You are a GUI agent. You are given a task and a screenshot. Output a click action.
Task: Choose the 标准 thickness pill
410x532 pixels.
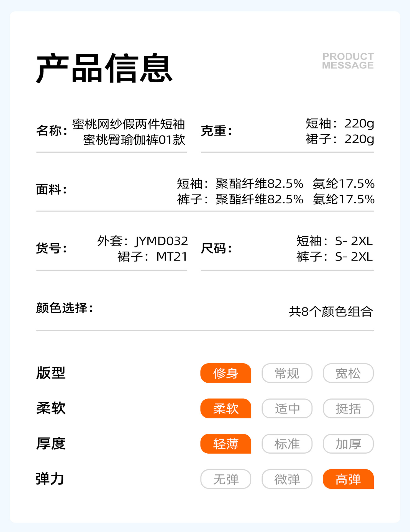287,444
